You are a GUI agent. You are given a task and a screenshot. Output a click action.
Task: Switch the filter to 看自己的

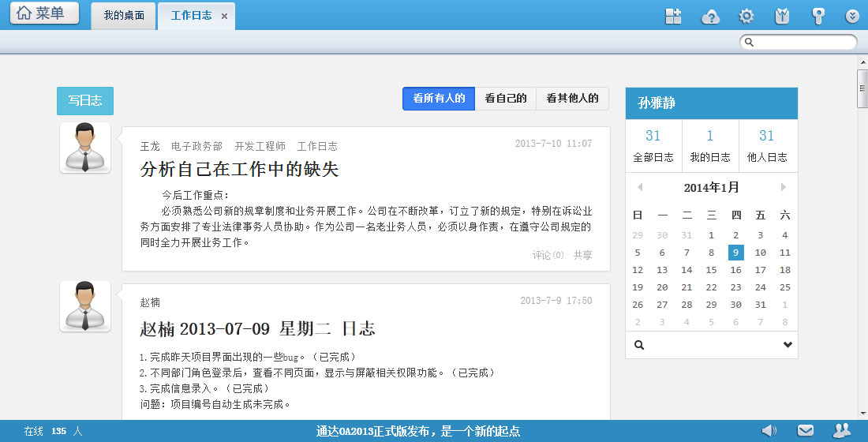(x=506, y=99)
